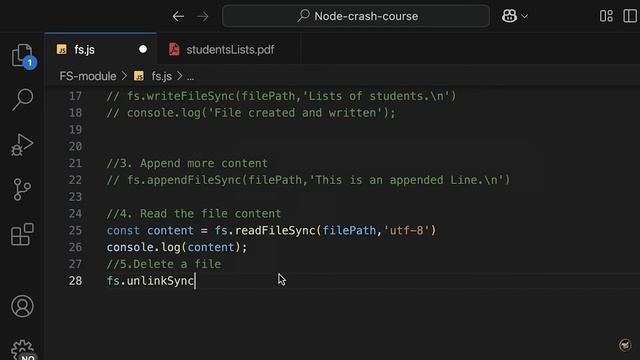Click the JS icon on the fs.js tab
Image resolution: width=640 pixels, height=360 pixels.
pyautogui.click(x=62, y=49)
